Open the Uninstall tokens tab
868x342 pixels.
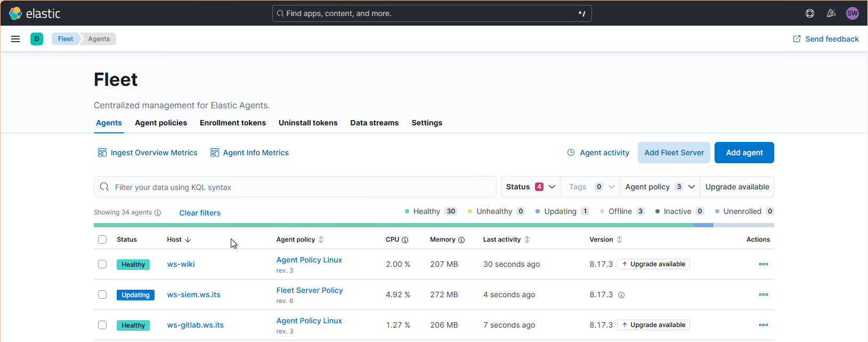308,123
